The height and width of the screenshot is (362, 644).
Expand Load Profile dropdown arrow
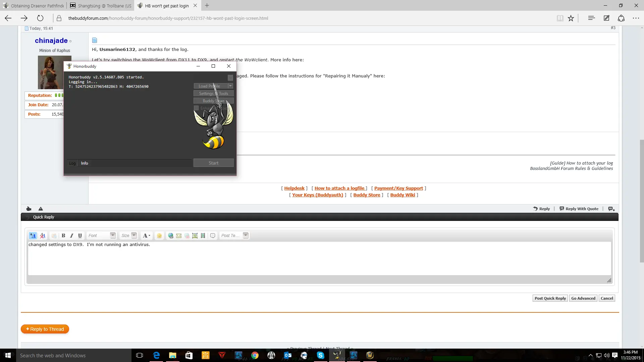pos(231,86)
